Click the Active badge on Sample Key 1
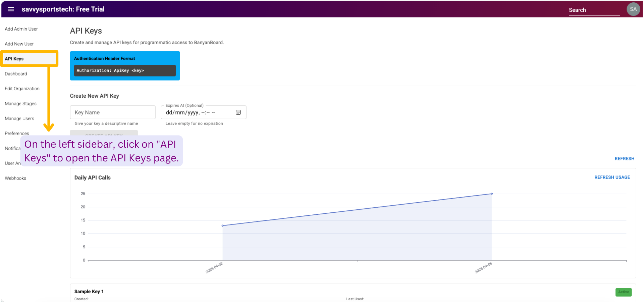The height and width of the screenshot is (302, 644). coord(623,292)
